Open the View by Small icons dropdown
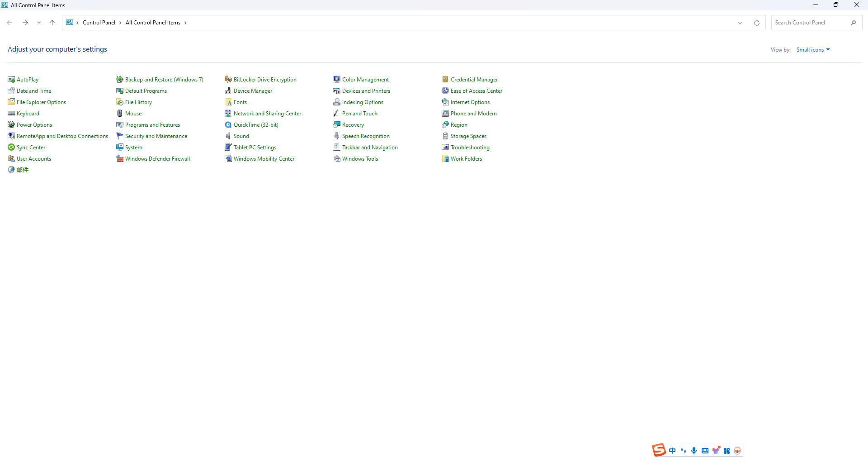868x467 pixels. tap(813, 50)
